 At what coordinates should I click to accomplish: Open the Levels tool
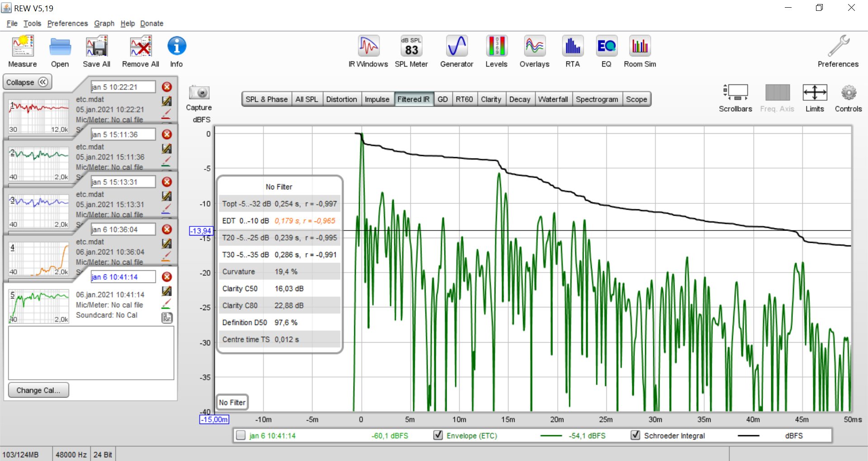(496, 51)
